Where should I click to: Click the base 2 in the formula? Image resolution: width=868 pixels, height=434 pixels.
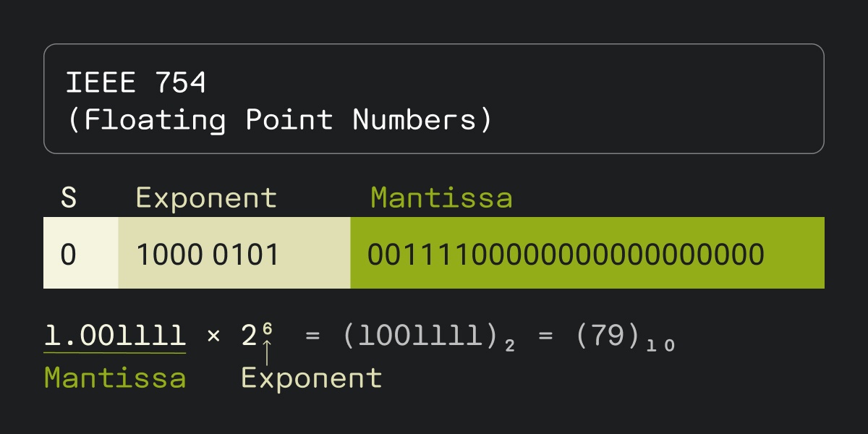(x=250, y=337)
